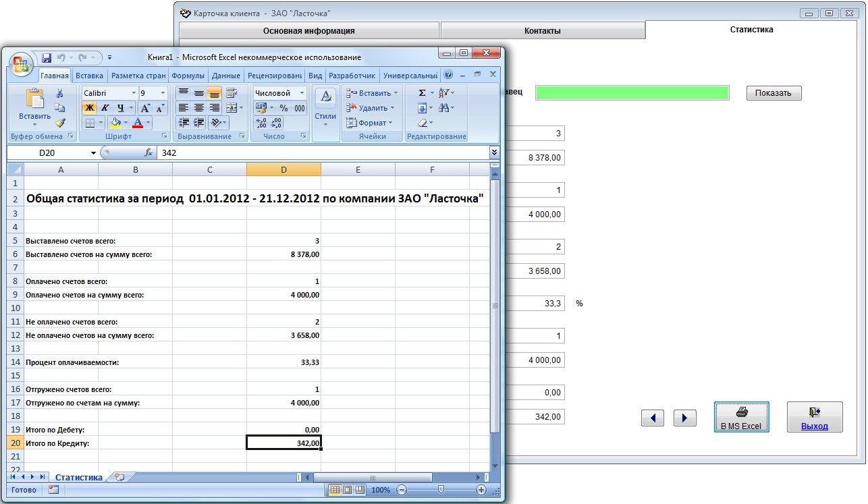The height and width of the screenshot is (504, 868).
Task: Align cell text right
Action: click(x=214, y=108)
